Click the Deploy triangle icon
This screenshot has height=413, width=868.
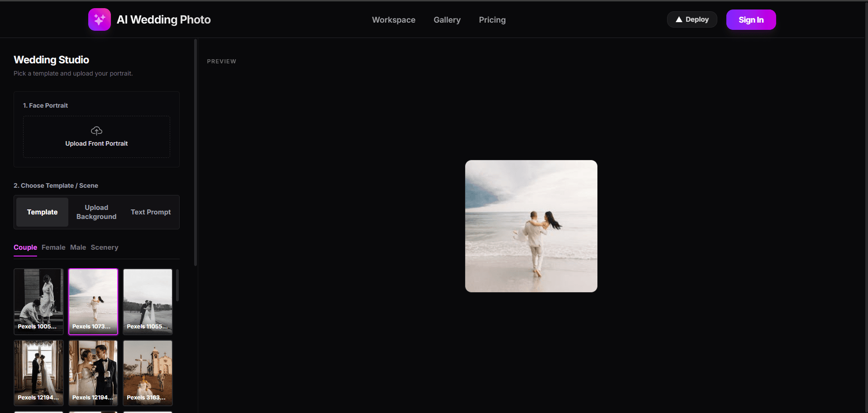[679, 19]
